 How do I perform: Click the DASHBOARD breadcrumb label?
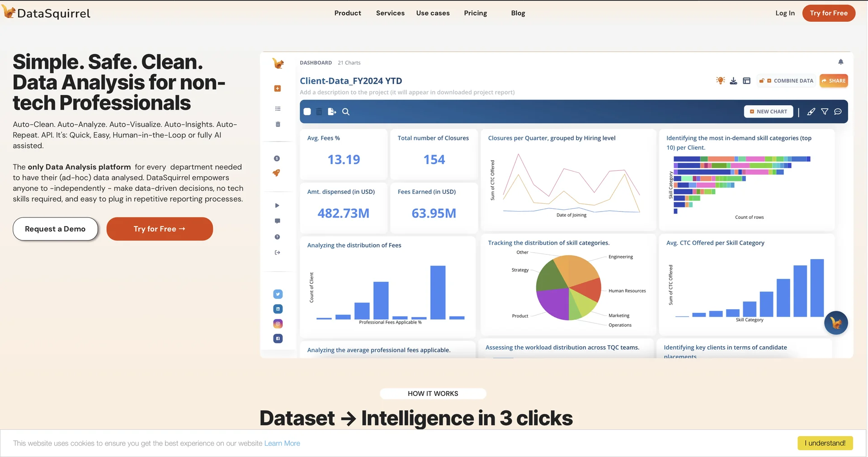(x=316, y=63)
